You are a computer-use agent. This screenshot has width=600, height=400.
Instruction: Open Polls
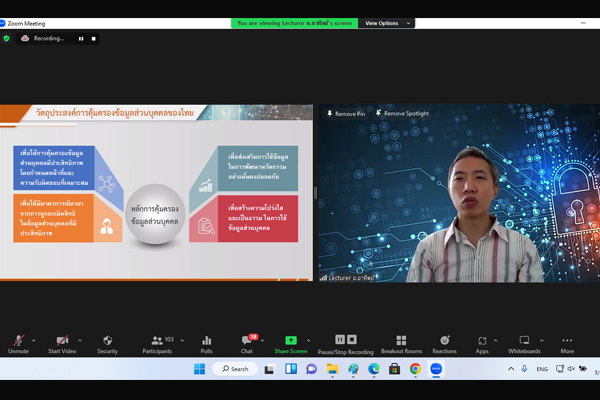pos(206,344)
